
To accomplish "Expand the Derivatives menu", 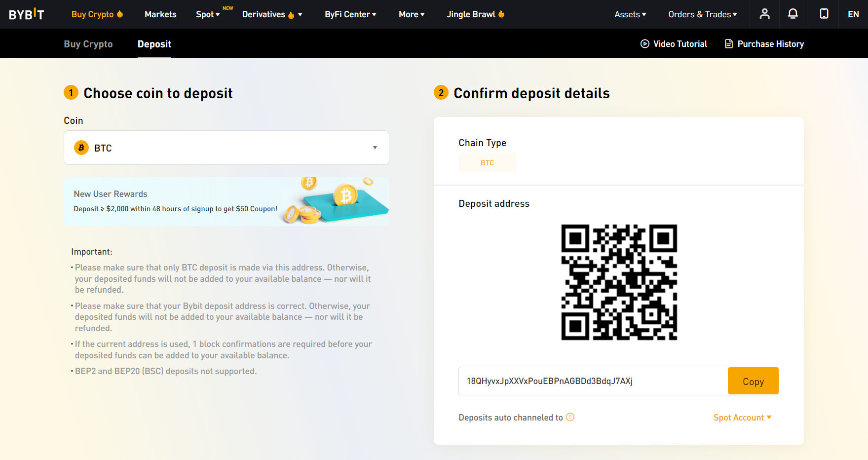I will tap(272, 14).
